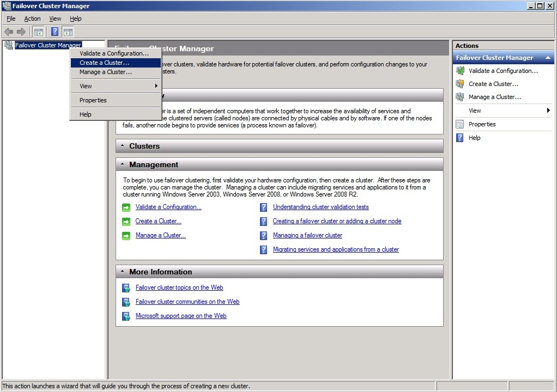The height and width of the screenshot is (392, 557).
Task: Open Managing a failover cluster link
Action: (307, 235)
